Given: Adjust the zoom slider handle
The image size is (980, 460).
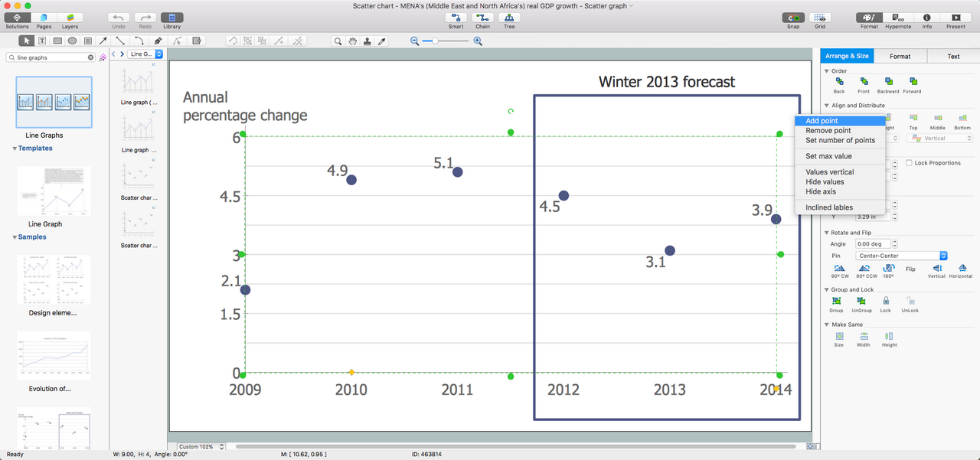Looking at the screenshot, I should point(435,41).
